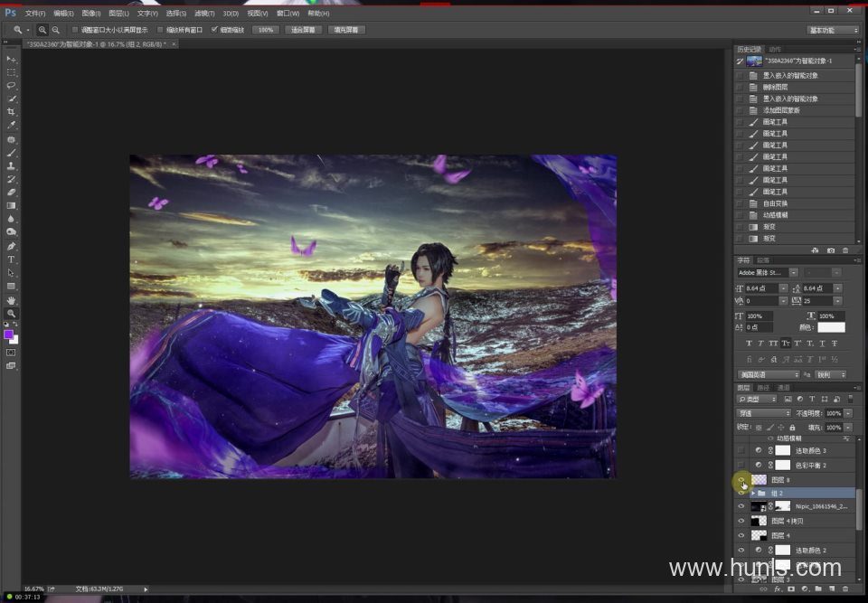The image size is (868, 603).
Task: Switch to the 动作 panel tab
Action: 775,50
